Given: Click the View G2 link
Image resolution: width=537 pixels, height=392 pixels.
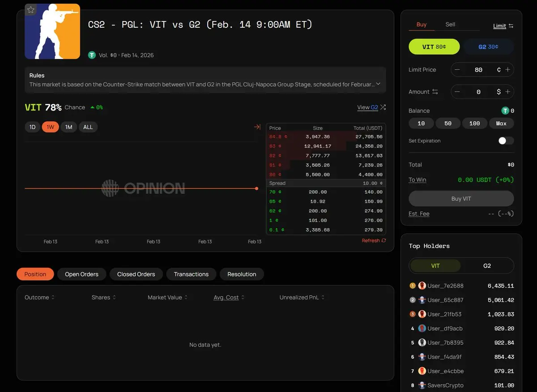Looking at the screenshot, I should (x=367, y=107).
